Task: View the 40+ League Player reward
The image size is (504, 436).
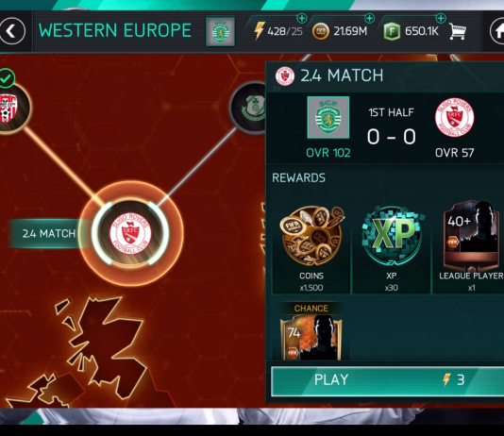Action: 469,249
